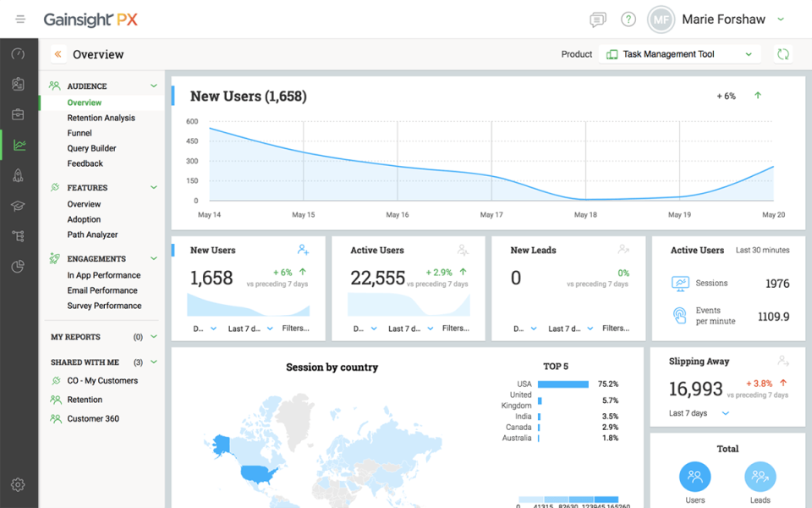Image resolution: width=812 pixels, height=508 pixels.
Task: Collapse the AUDIENCE section in sidebar
Action: tap(154, 86)
